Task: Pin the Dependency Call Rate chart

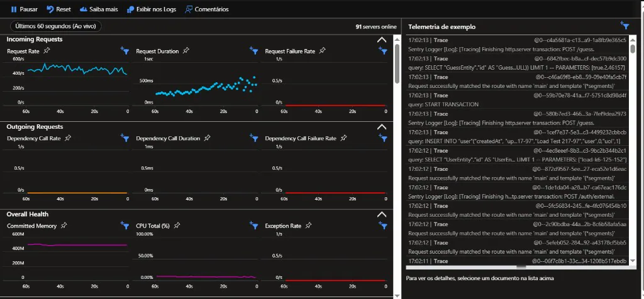Action: pyautogui.click(x=68, y=138)
